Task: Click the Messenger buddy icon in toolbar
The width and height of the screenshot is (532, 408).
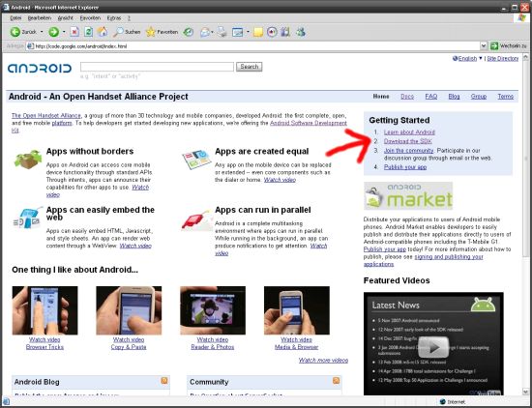Action: click(300, 32)
